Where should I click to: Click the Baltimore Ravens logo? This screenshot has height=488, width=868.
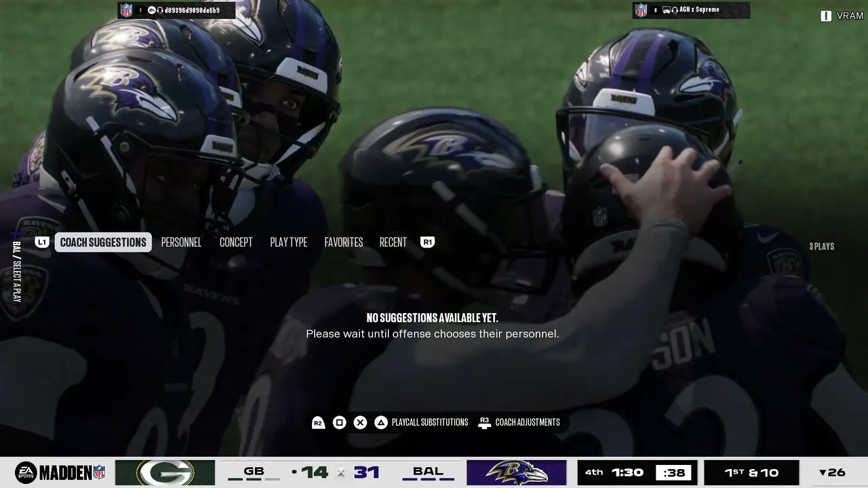pyautogui.click(x=517, y=472)
